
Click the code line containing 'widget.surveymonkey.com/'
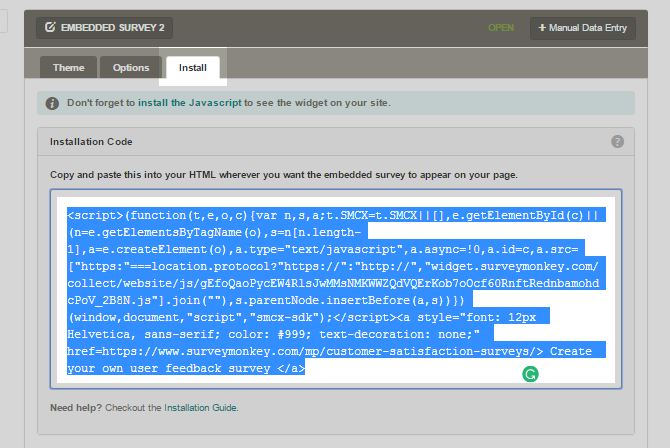333,266
